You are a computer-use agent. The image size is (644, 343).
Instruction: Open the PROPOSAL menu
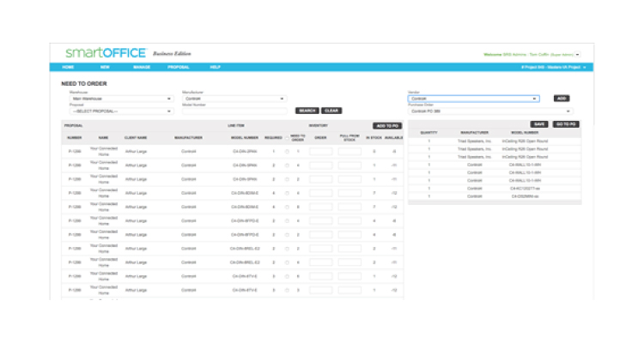[179, 67]
